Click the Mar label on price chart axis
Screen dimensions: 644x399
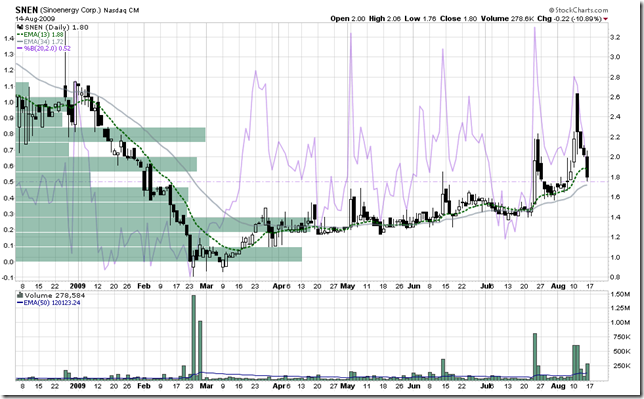[206, 286]
